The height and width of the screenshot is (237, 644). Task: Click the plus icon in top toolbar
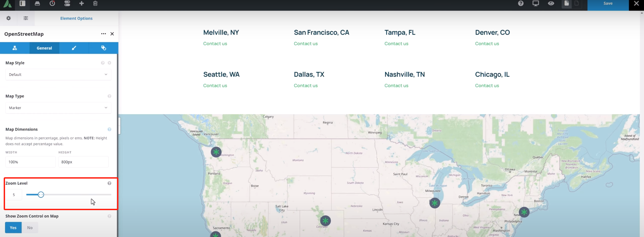pos(82,3)
